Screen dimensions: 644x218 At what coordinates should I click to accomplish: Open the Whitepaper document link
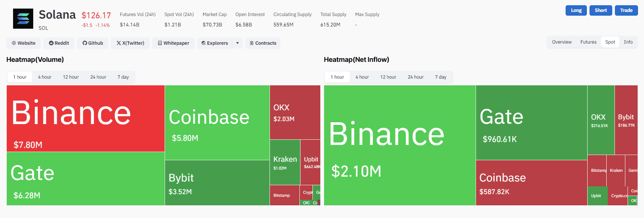tap(173, 43)
